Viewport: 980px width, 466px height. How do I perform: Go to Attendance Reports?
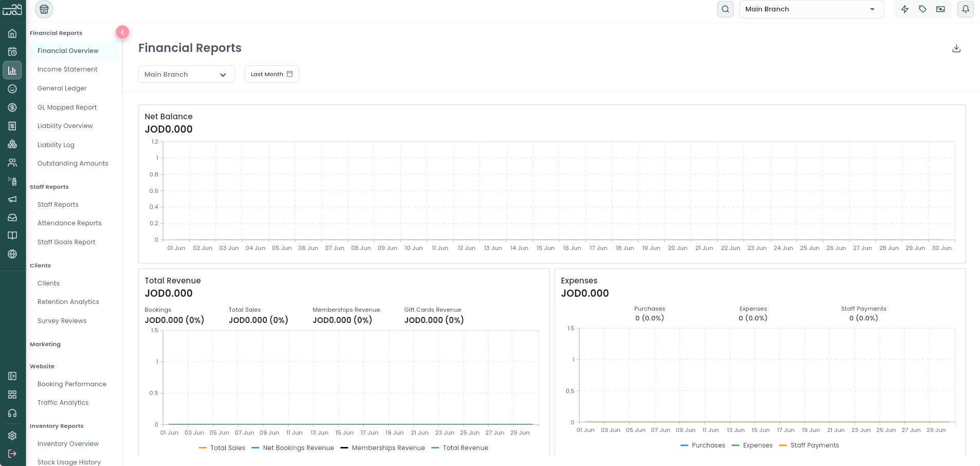pyautogui.click(x=69, y=223)
